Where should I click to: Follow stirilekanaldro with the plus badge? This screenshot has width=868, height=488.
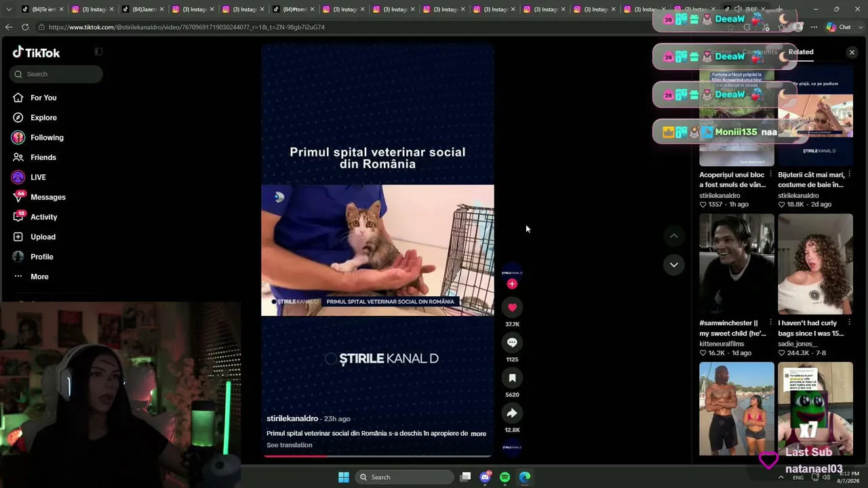point(512,284)
